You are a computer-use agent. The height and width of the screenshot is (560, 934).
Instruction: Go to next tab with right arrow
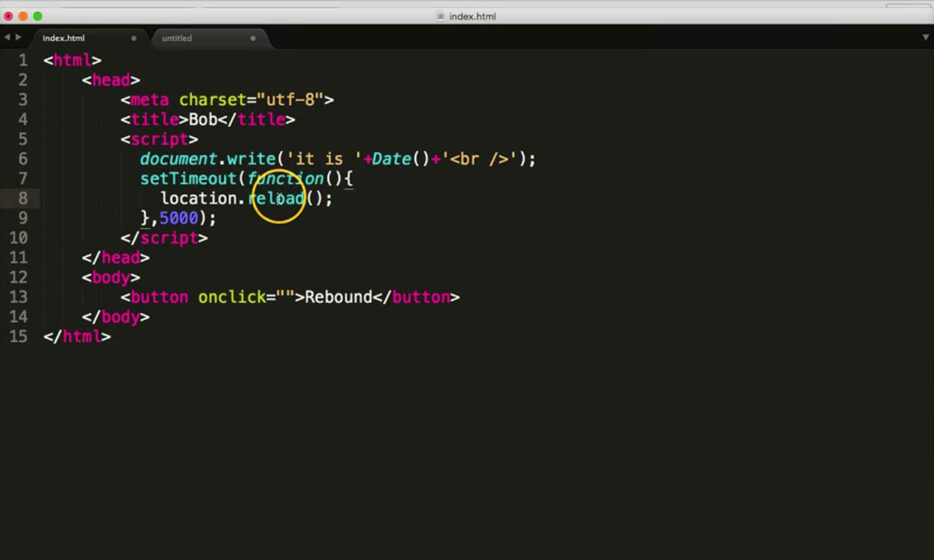(x=18, y=36)
